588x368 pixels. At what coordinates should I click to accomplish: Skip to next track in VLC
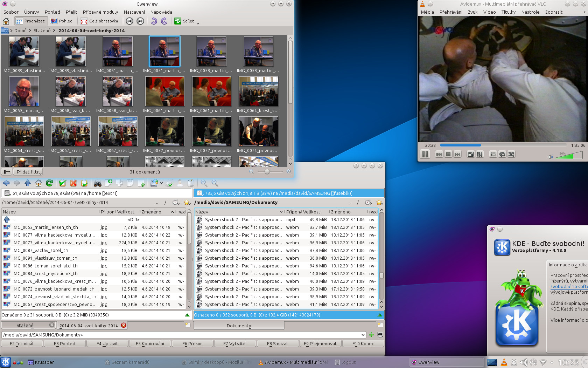point(457,154)
